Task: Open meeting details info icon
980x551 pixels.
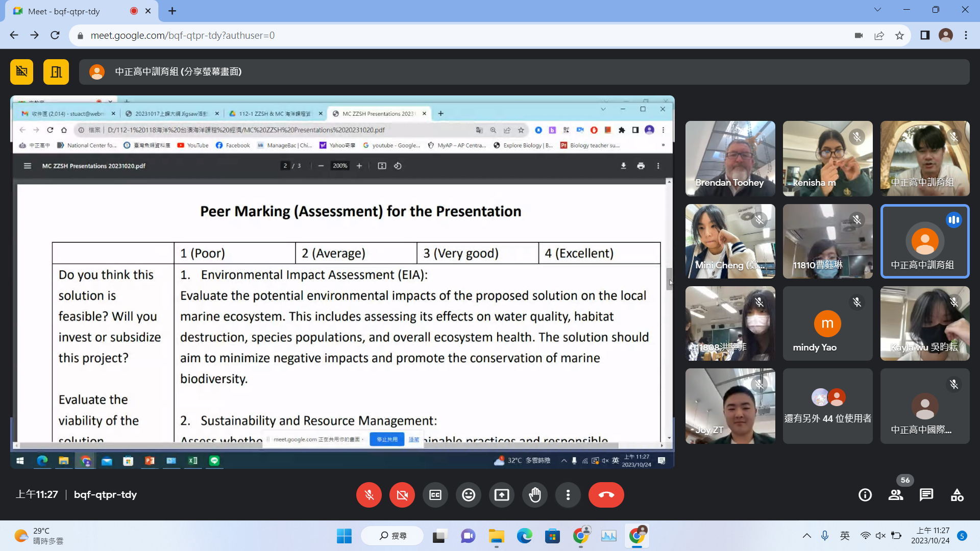Action: [865, 495]
